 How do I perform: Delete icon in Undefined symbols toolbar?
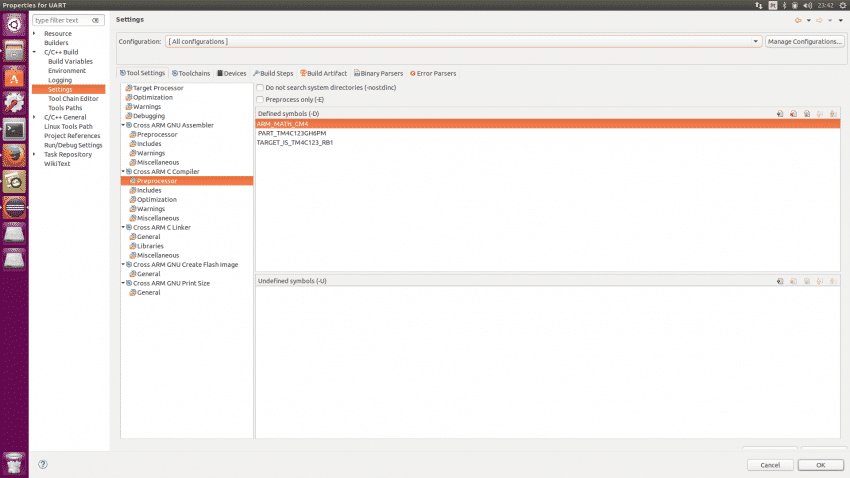click(x=794, y=281)
